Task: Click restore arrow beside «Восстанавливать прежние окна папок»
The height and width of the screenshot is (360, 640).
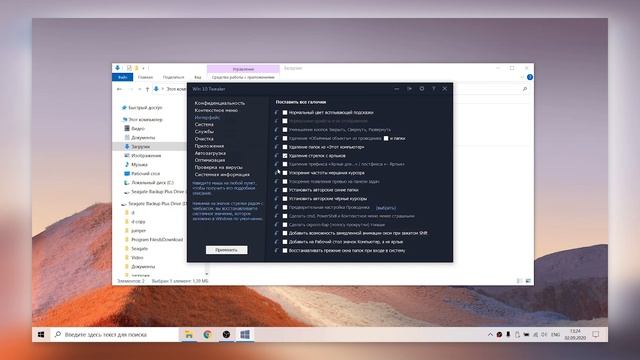Action: pyautogui.click(x=277, y=250)
